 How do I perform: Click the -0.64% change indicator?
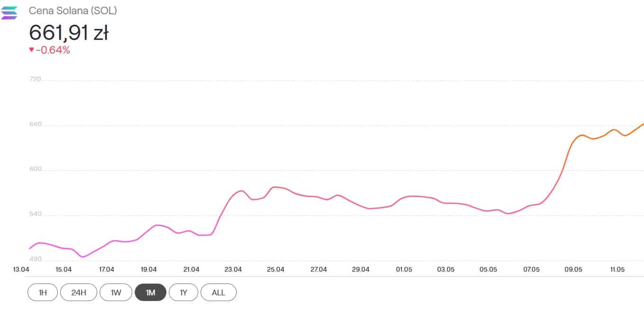tap(53, 50)
